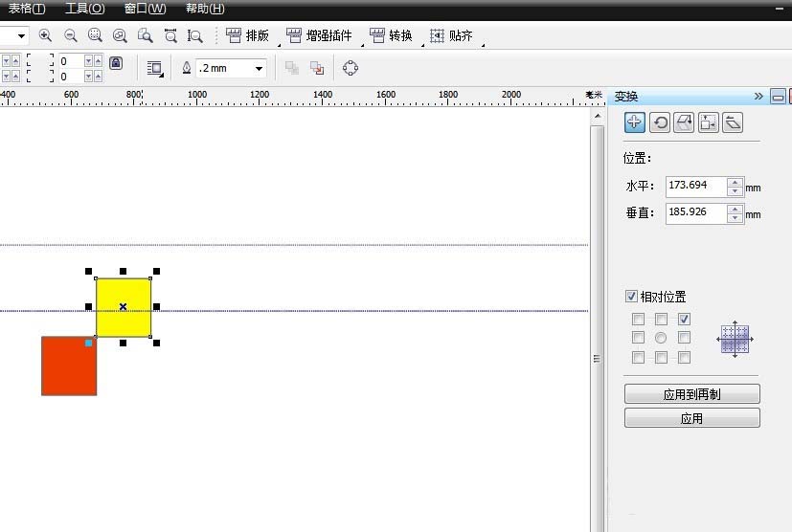Select the Skew transform icon
792x532 pixels.
(x=733, y=122)
